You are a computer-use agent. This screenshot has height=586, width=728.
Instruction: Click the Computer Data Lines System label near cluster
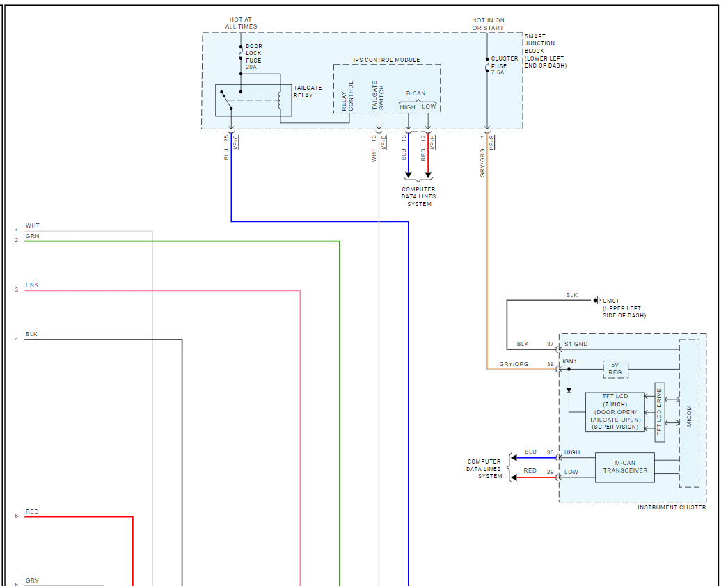coord(484,468)
